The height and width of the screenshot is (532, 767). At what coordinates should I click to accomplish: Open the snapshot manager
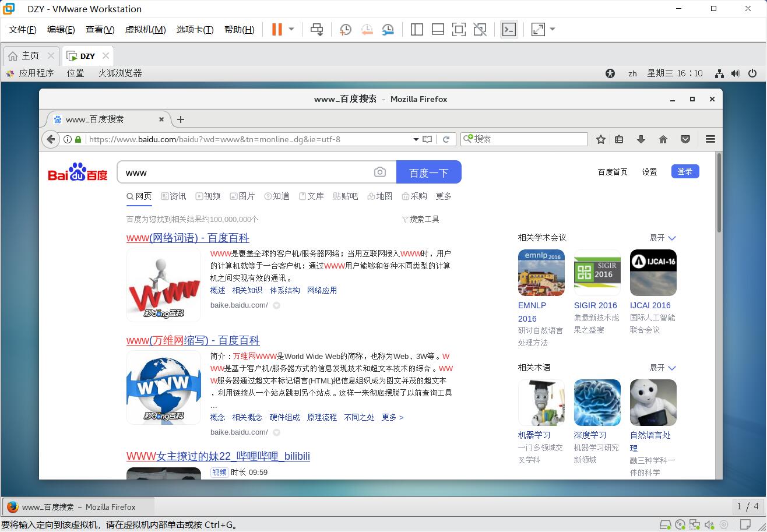[388, 29]
